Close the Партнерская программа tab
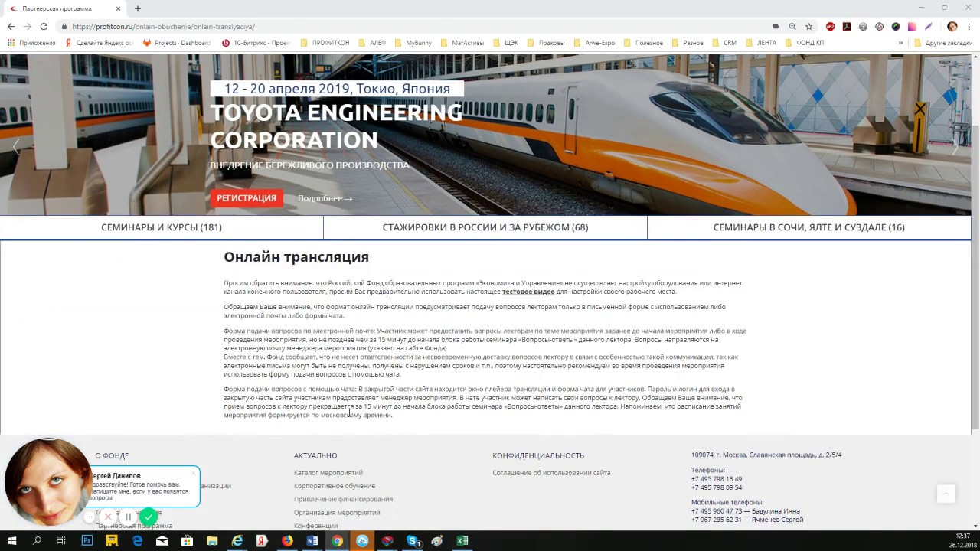Screen dimensions: 980x551 pos(119,8)
